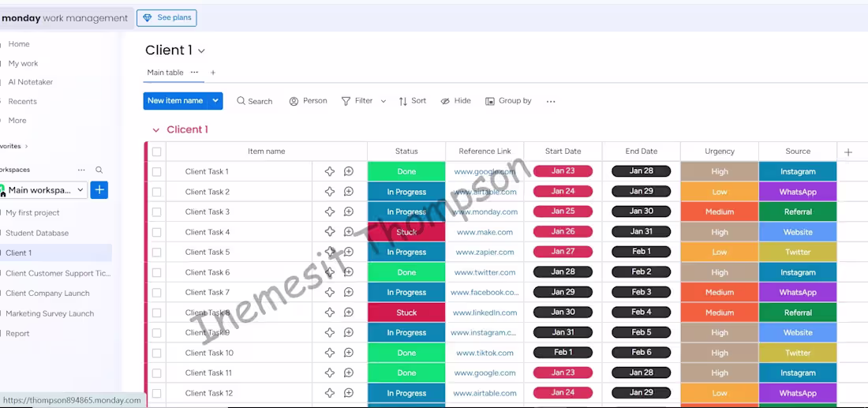Add a new board view

click(x=213, y=73)
